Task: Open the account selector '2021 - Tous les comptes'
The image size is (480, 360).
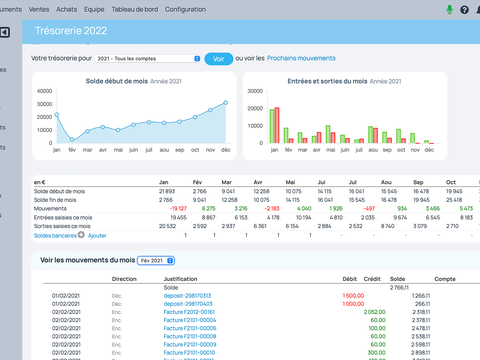Action: (x=148, y=59)
